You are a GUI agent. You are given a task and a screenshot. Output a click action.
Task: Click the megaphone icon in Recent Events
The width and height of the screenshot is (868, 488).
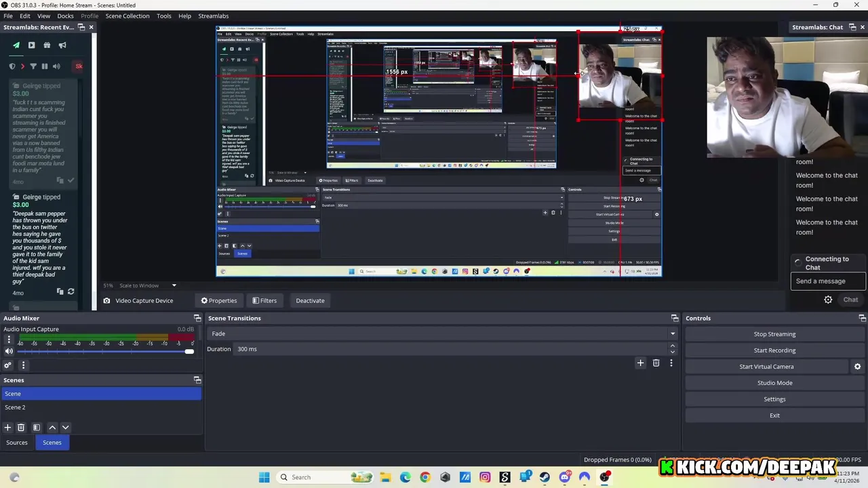(x=62, y=45)
